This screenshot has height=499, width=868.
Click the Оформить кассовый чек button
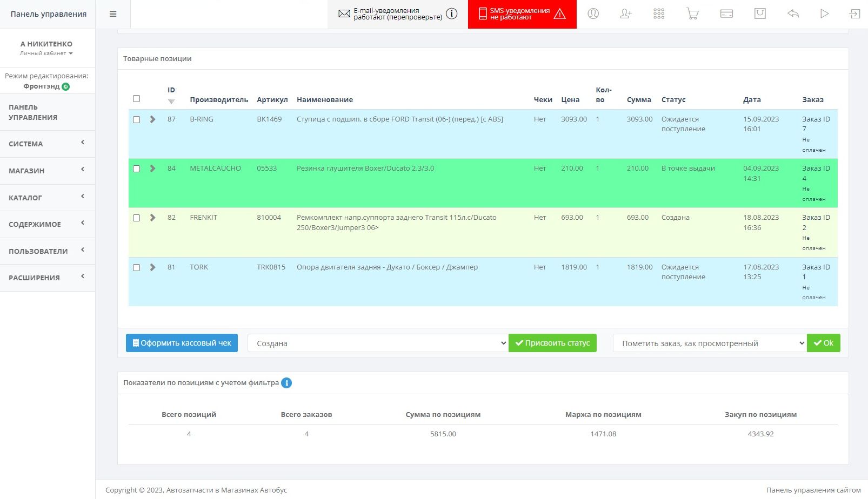tap(182, 343)
